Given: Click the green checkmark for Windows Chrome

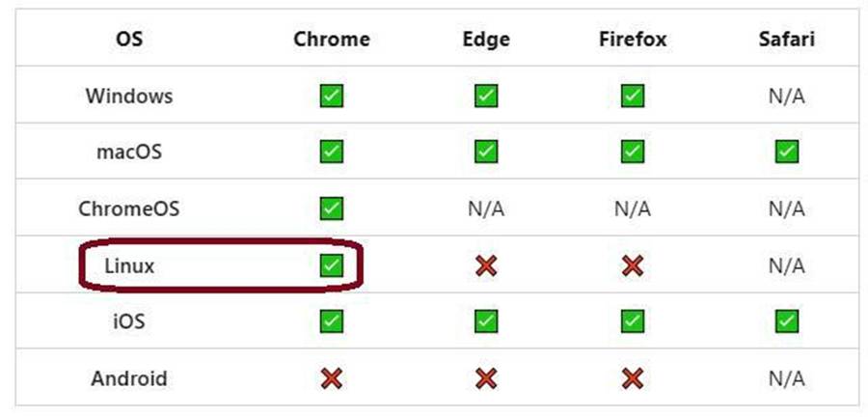Looking at the screenshot, I should point(331,96).
